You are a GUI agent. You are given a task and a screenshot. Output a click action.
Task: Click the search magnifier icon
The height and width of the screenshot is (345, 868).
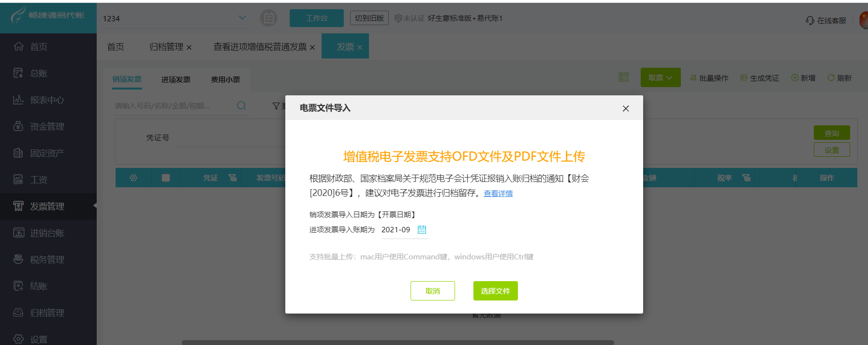click(241, 105)
